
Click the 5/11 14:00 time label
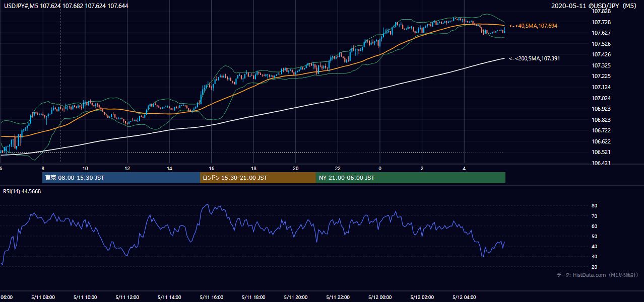169,297
